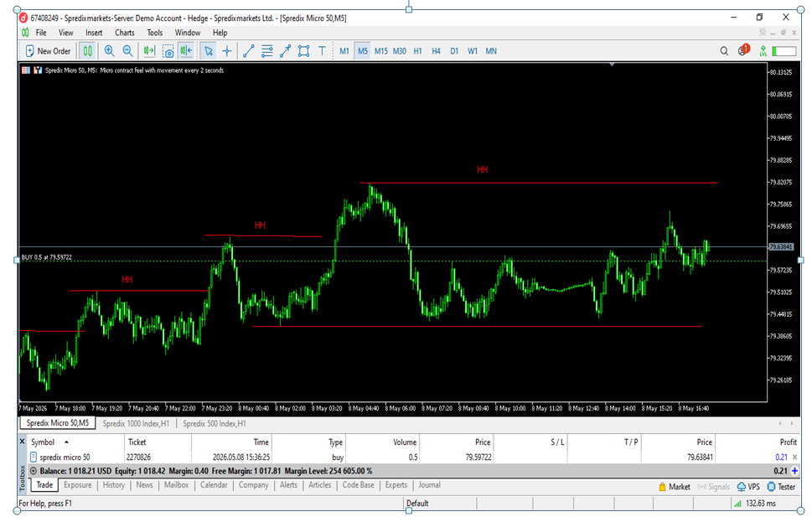Activate the crosshair tool
This screenshot has width=812, height=522.
227,51
